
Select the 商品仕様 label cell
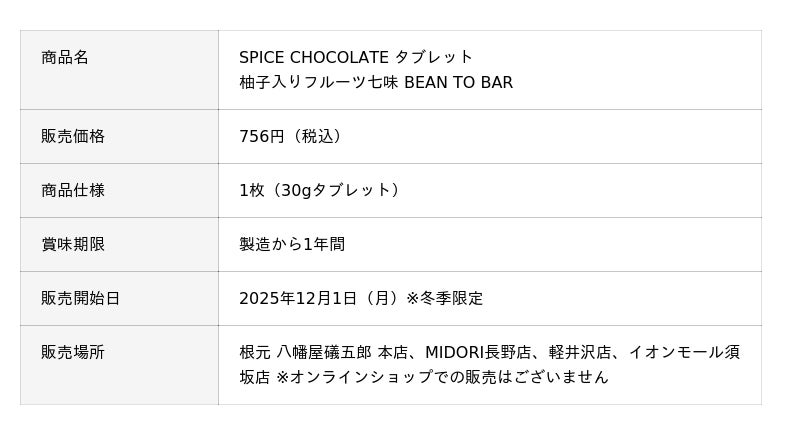(73, 190)
